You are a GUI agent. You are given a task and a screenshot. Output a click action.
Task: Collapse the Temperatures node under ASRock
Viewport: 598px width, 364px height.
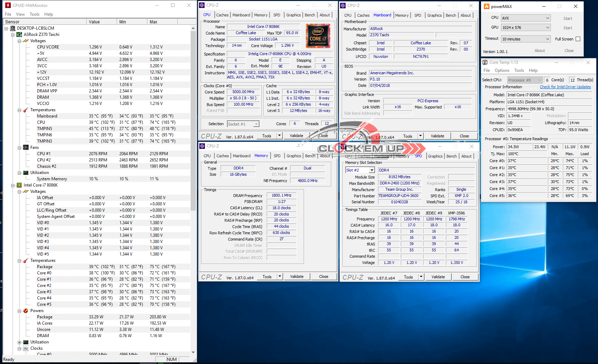(20, 110)
